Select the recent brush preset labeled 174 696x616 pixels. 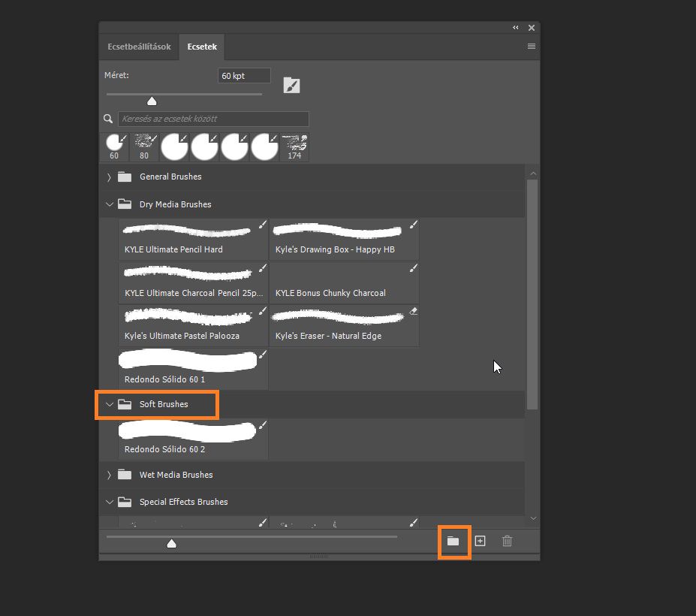pos(294,147)
